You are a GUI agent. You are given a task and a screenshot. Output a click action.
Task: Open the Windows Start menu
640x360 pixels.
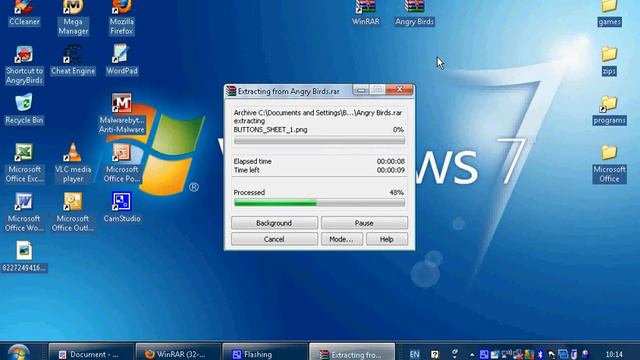pyautogui.click(x=18, y=353)
